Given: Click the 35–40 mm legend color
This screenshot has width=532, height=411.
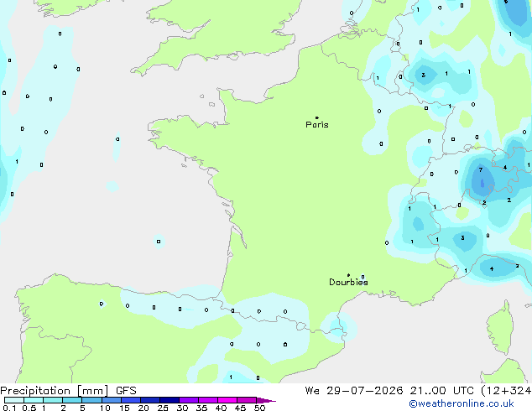Looking at the screenshot, I should coord(208,400).
